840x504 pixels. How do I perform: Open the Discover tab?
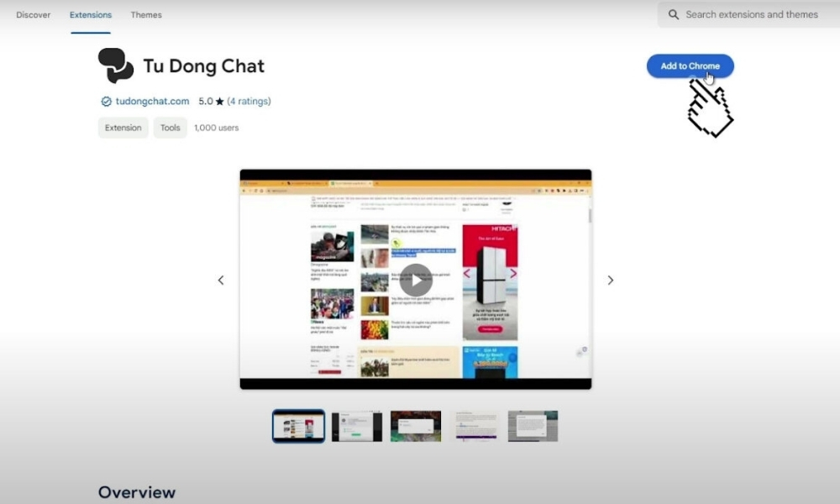coord(34,15)
